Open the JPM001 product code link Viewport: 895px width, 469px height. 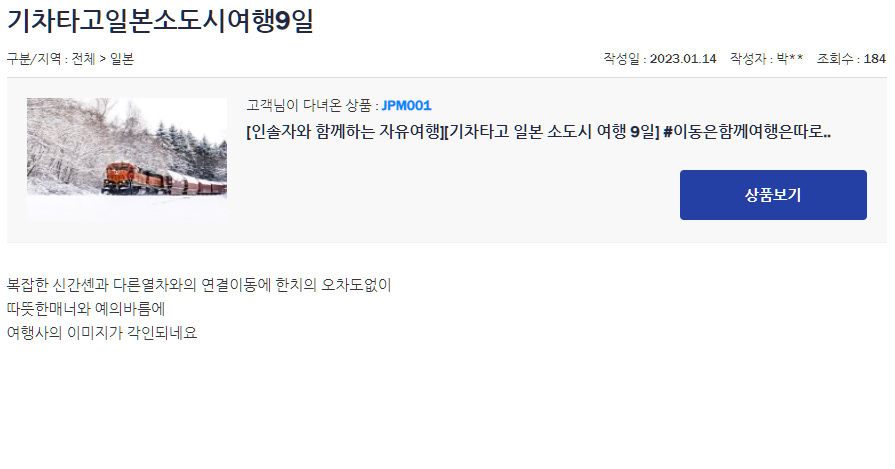(406, 106)
